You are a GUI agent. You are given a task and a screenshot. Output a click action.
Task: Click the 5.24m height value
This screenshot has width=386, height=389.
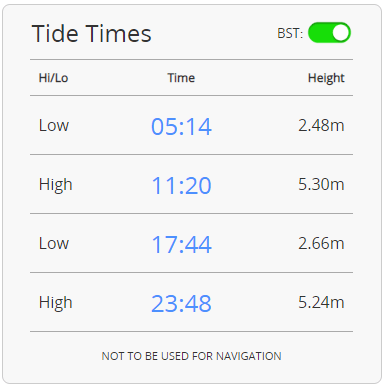point(321,302)
